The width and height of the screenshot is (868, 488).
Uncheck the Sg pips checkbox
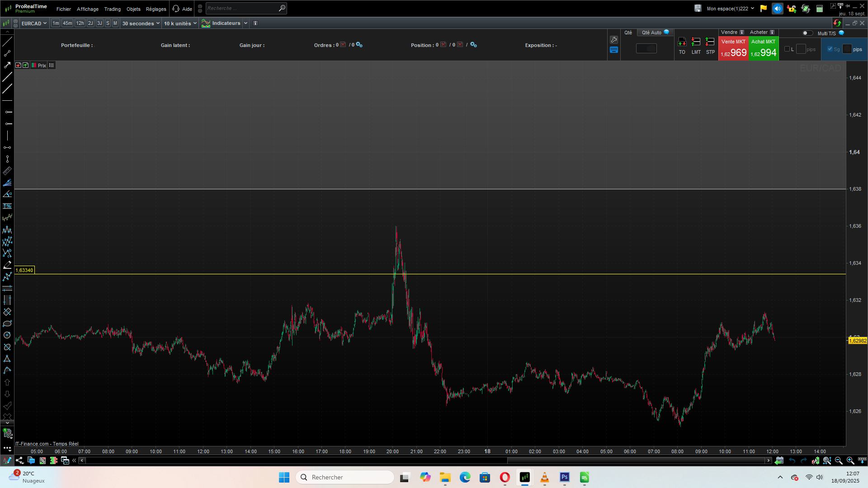point(830,49)
